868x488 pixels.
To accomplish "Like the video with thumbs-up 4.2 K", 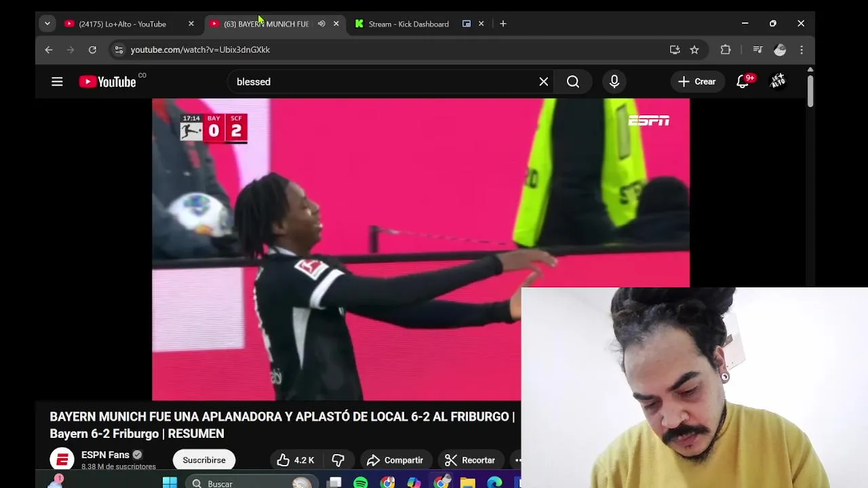I will click(295, 460).
